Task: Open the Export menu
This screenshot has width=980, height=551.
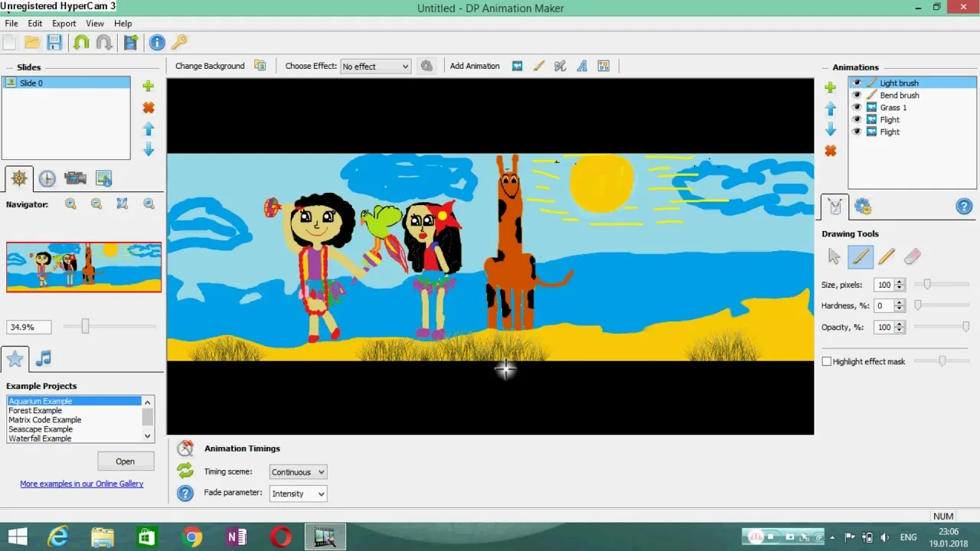Action: coord(64,24)
